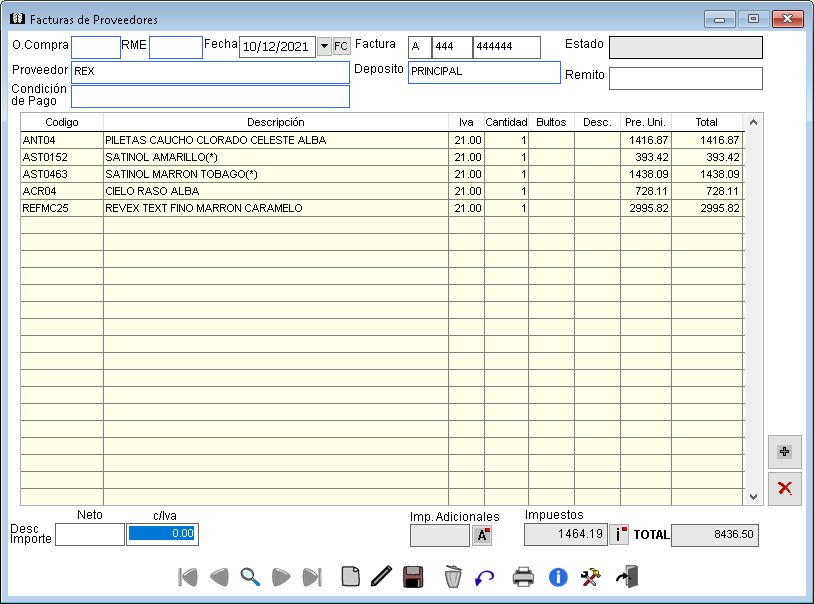Print the invoice using printer icon

[524, 577]
